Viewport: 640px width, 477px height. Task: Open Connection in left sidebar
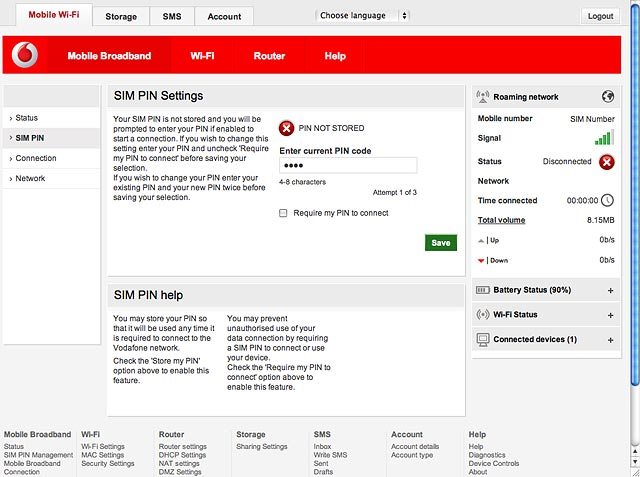coord(51,158)
